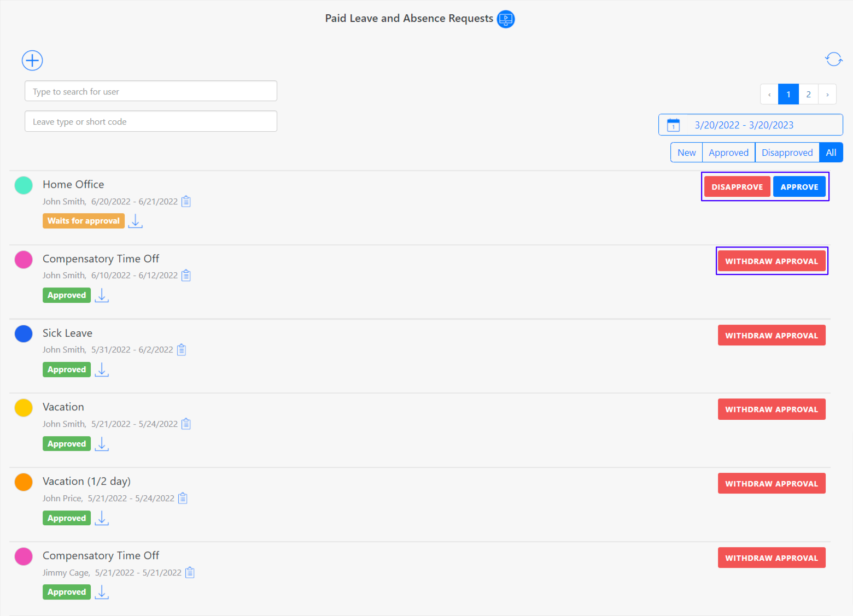The height and width of the screenshot is (616, 853).
Task: Click calendar icon in date range field
Action: pos(673,125)
